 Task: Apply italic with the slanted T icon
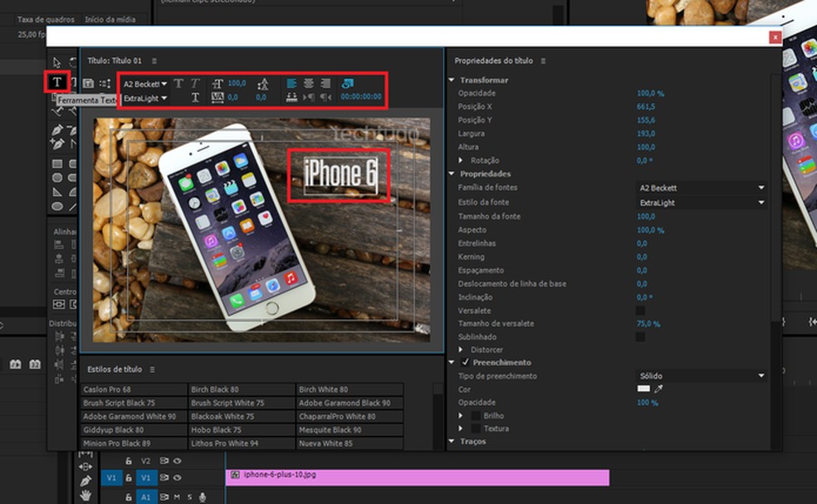(195, 84)
